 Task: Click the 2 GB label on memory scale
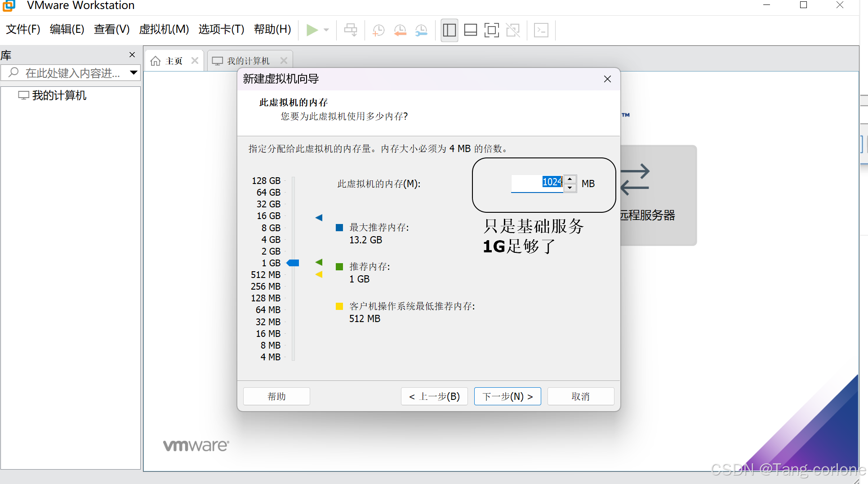tap(271, 251)
